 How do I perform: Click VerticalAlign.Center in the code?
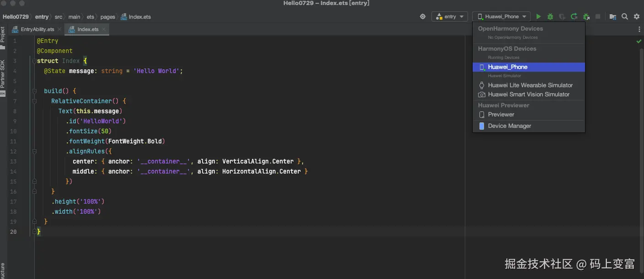click(x=258, y=162)
